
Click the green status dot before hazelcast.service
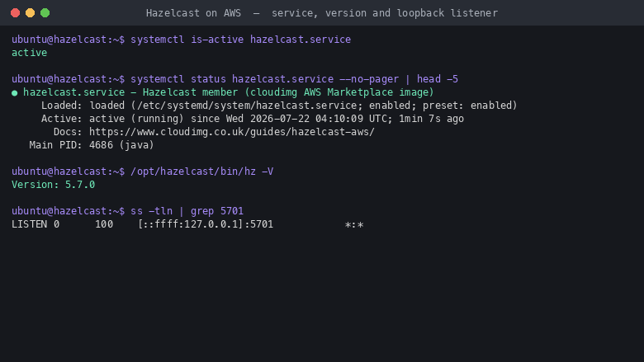[15, 93]
